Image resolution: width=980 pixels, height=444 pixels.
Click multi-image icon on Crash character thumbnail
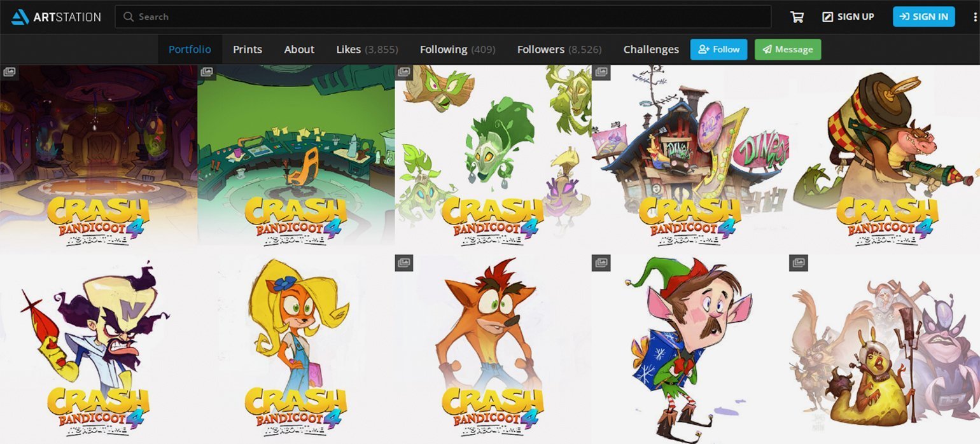(404, 262)
